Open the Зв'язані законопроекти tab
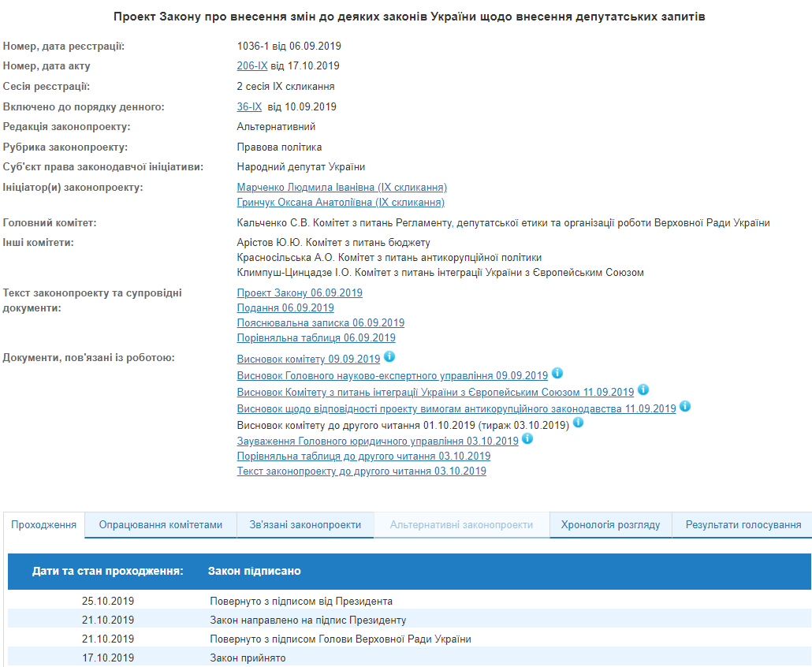Viewport: 812px width, 667px height. point(306,524)
